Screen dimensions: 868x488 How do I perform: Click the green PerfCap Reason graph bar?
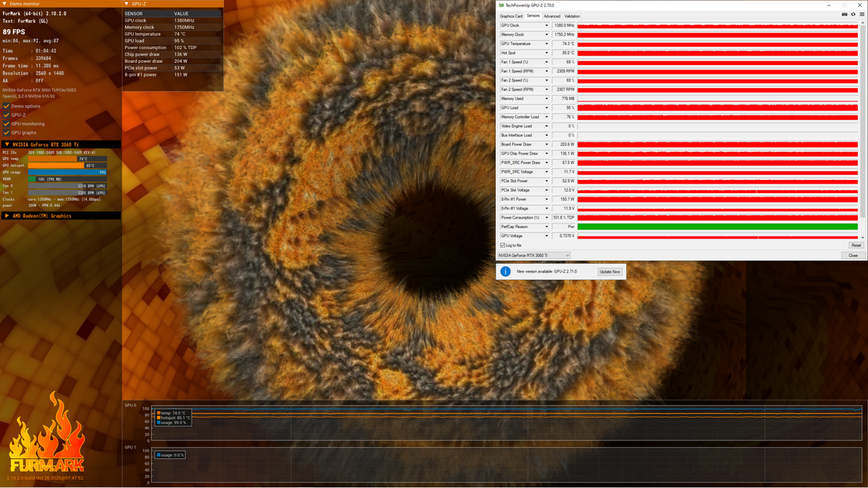[718, 226]
